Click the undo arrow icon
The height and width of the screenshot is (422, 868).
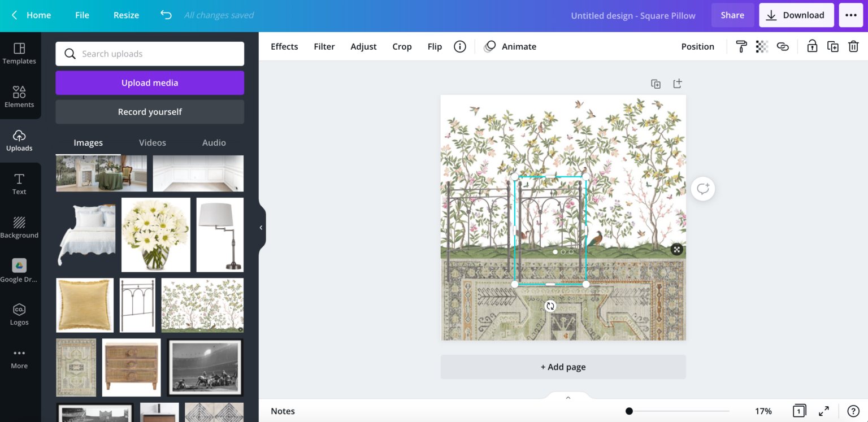tap(166, 15)
